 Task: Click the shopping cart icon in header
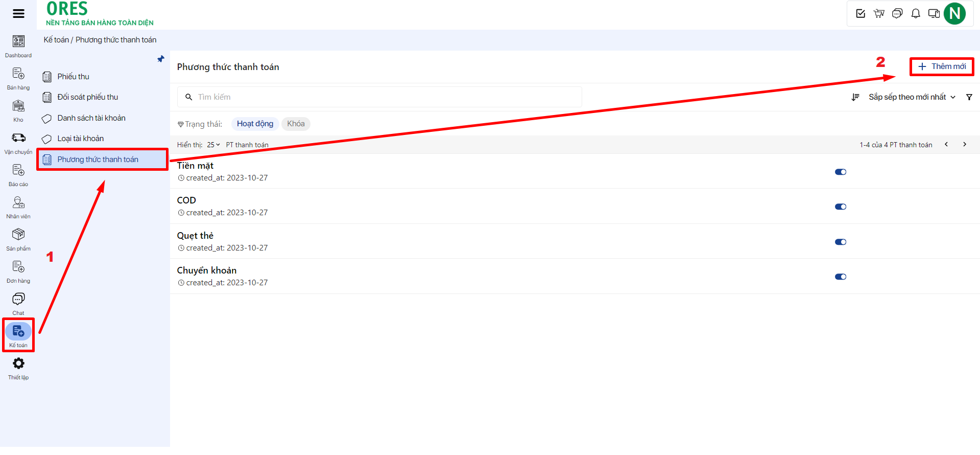point(879,14)
